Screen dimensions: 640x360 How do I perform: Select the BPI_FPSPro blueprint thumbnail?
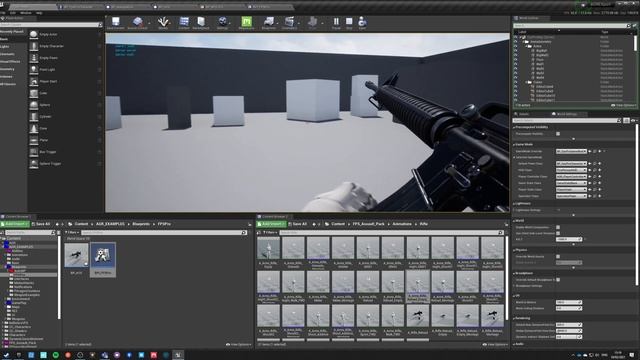103,259
